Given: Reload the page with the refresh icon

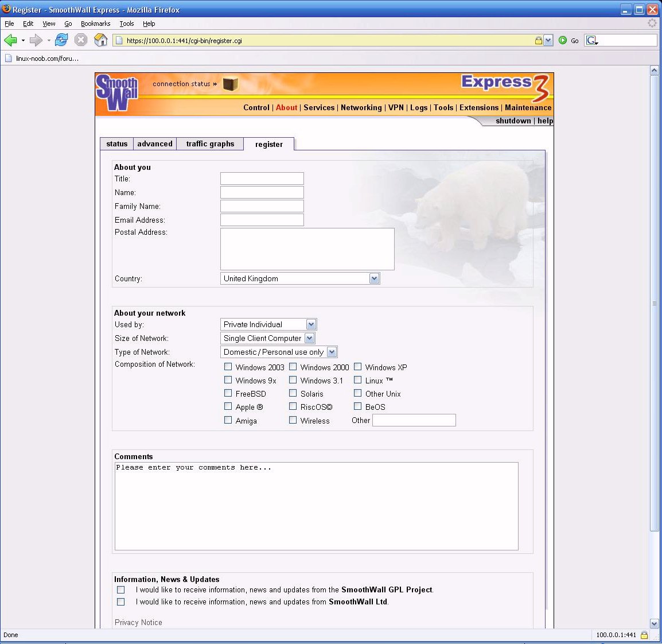Looking at the screenshot, I should pos(61,40).
